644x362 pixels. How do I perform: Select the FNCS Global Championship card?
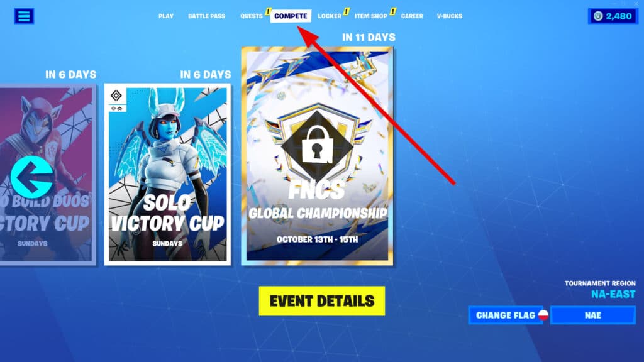317,156
